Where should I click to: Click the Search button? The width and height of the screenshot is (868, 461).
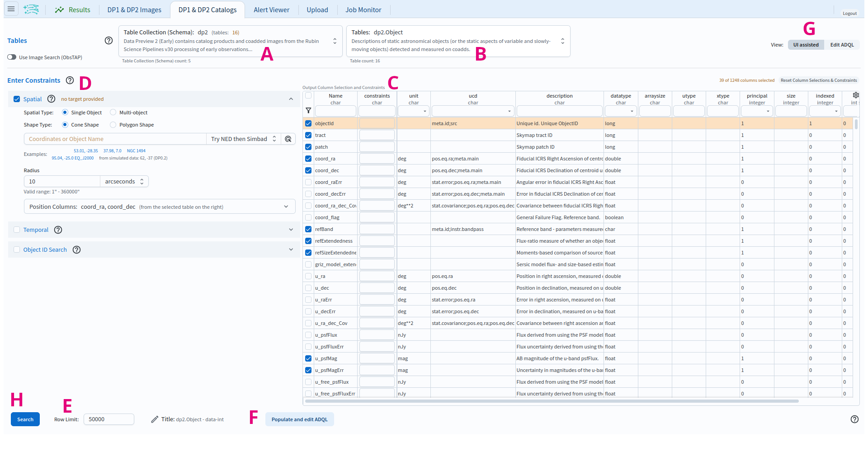(25, 419)
